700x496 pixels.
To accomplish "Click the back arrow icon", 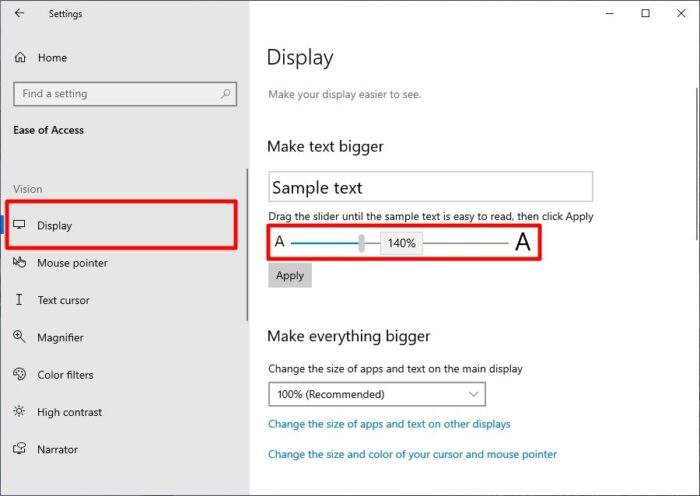I will click(x=19, y=13).
